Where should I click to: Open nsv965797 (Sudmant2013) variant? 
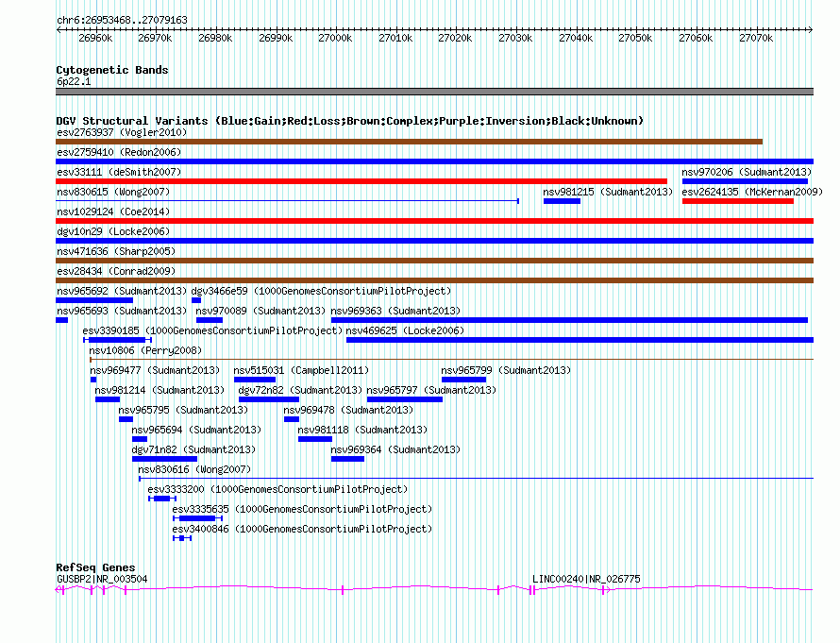(431, 390)
